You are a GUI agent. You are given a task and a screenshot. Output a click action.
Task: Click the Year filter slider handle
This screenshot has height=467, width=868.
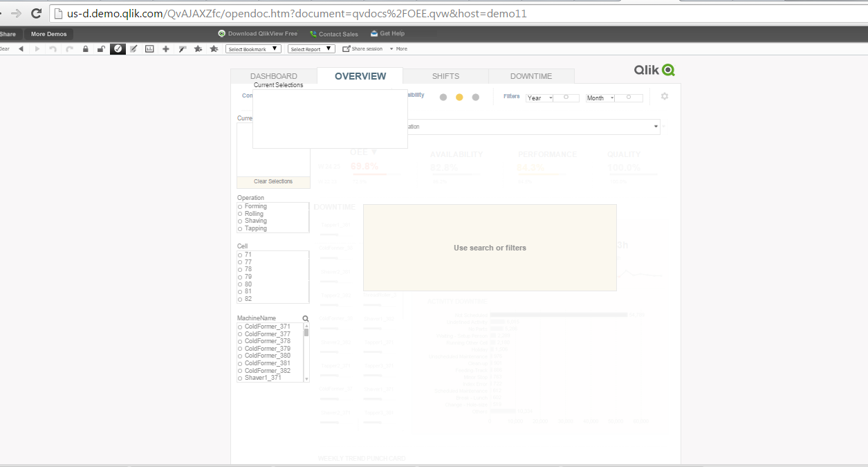[x=566, y=97]
